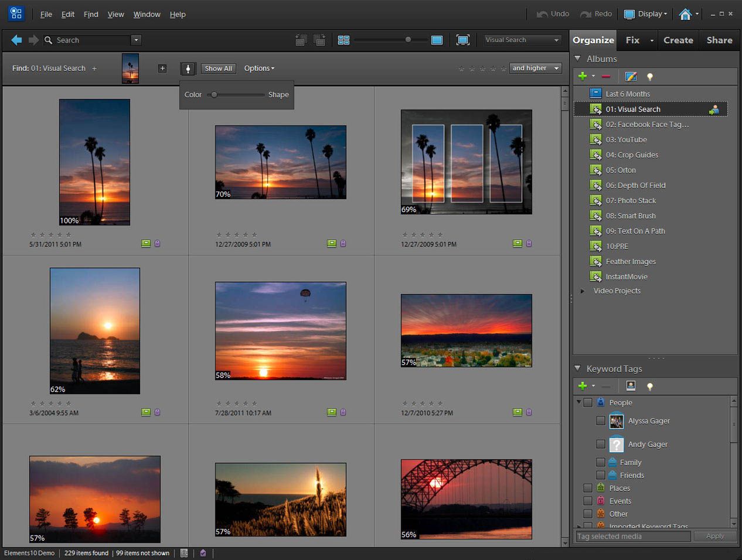Viewport: 742px width, 560px height.
Task: Open the Search box dropdown arrow
Action: [x=136, y=40]
